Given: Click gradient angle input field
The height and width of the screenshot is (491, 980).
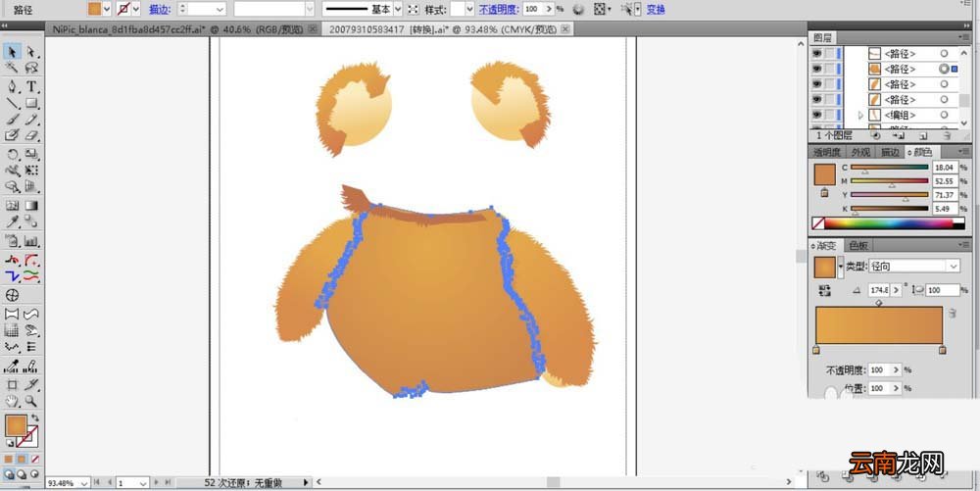Looking at the screenshot, I should pyautogui.click(x=879, y=290).
